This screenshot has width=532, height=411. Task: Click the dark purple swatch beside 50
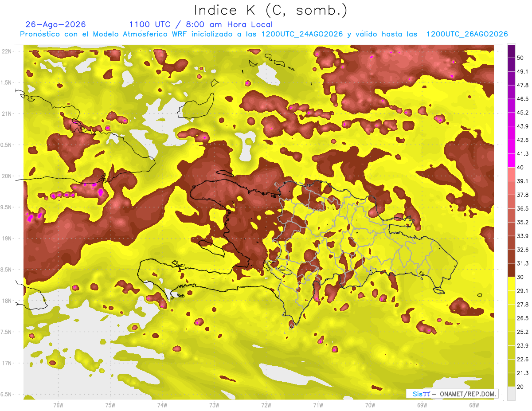click(x=511, y=51)
